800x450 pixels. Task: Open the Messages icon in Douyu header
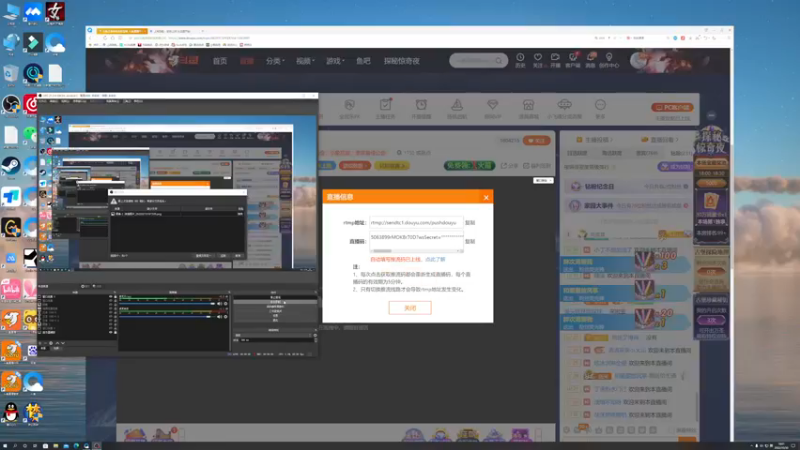[x=590, y=58]
